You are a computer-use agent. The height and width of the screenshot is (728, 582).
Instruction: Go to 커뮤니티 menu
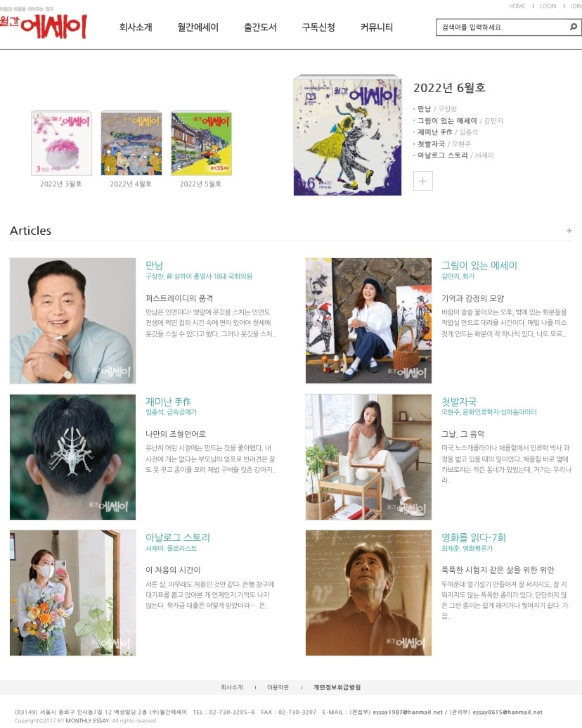[x=376, y=27]
